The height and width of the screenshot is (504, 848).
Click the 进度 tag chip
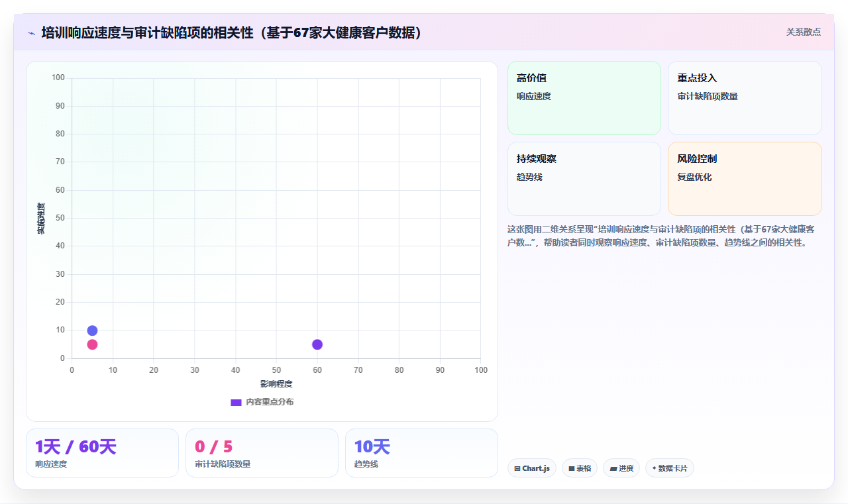click(621, 468)
